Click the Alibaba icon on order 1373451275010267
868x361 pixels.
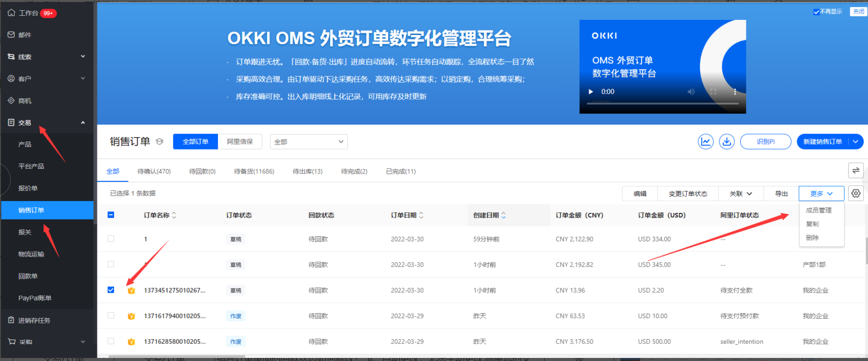click(x=131, y=290)
